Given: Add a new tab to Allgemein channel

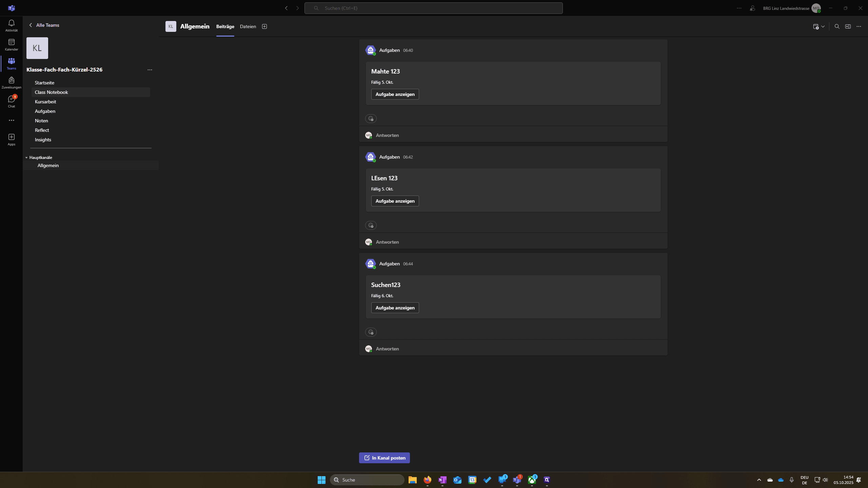Looking at the screenshot, I should click(264, 26).
